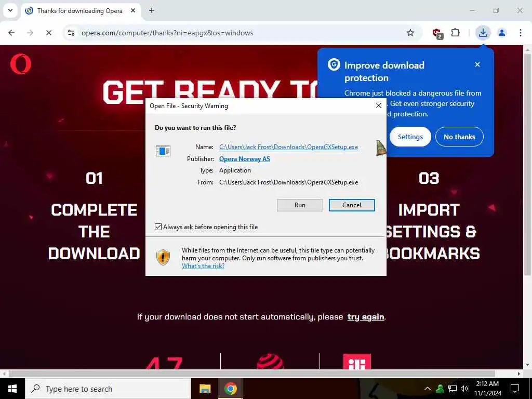Click No thanks in protection popup

(459, 137)
